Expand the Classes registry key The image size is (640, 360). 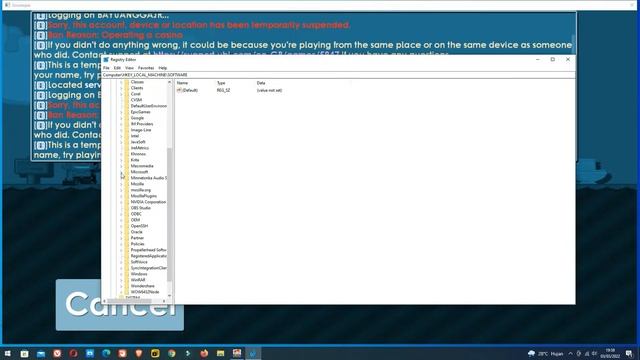coord(121,82)
